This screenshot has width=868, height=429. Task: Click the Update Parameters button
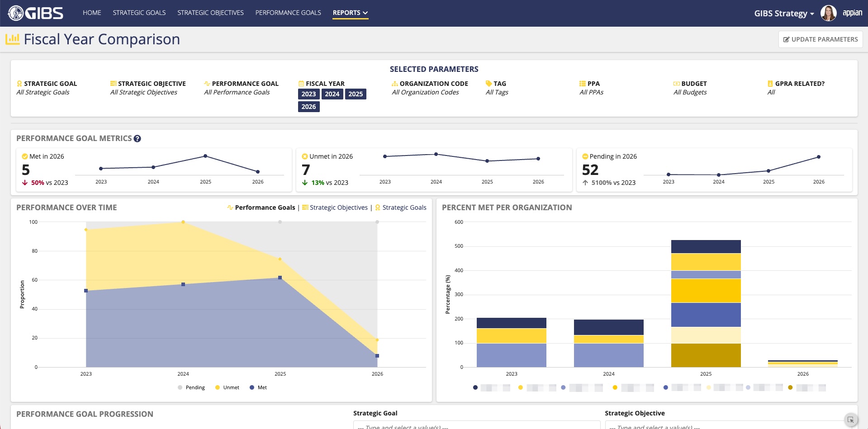(820, 39)
